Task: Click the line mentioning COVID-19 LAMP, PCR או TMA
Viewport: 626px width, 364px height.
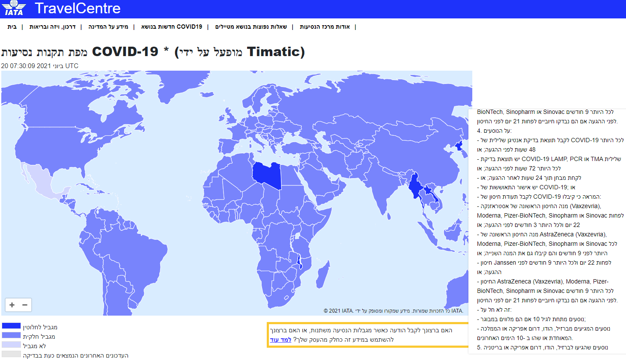Action: [549, 159]
